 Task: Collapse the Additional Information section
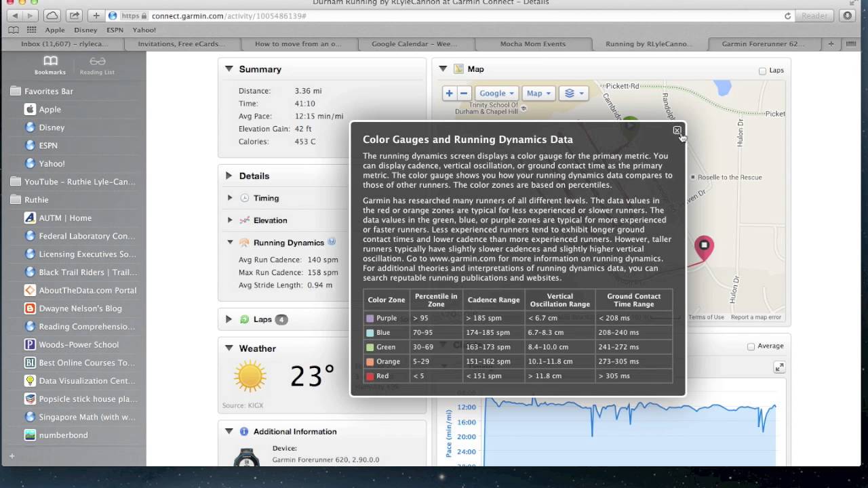[229, 431]
